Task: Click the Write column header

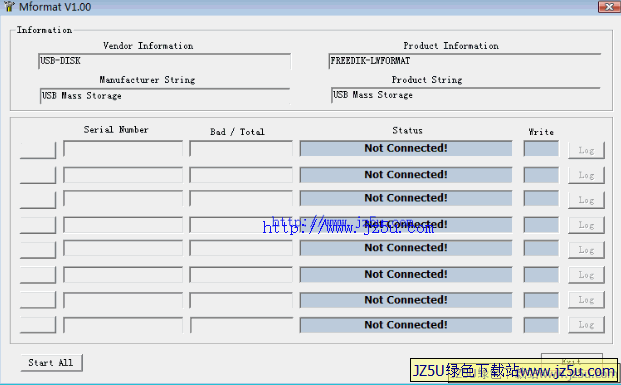Action: point(541,132)
